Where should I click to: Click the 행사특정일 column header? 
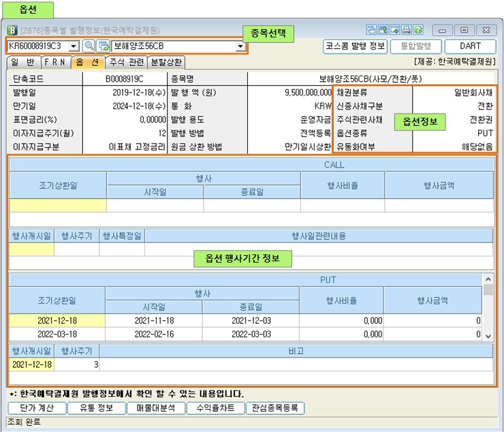122,236
